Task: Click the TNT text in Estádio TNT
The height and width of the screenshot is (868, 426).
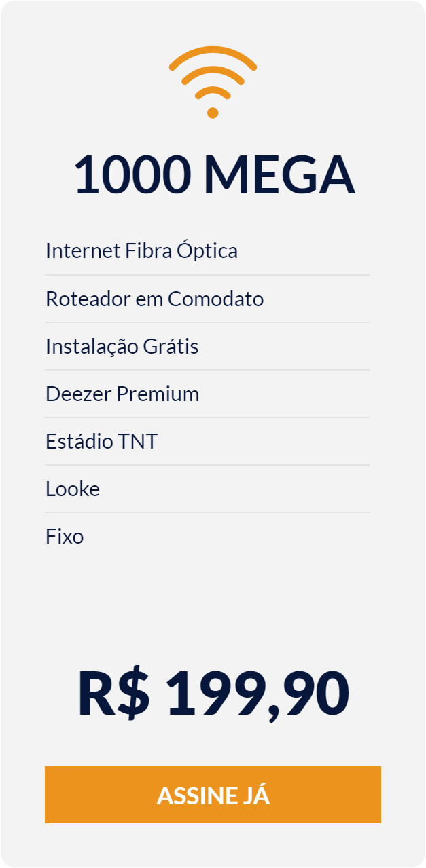Action: 139,441
